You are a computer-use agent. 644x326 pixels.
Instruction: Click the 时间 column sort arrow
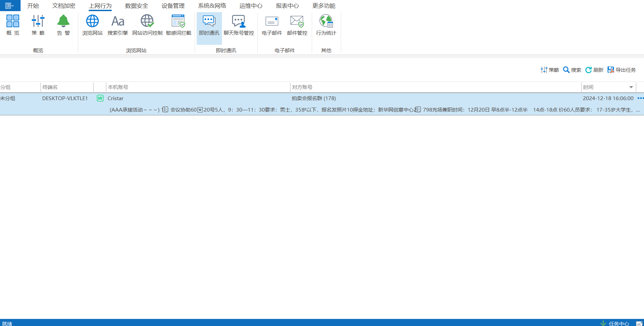[x=631, y=87]
